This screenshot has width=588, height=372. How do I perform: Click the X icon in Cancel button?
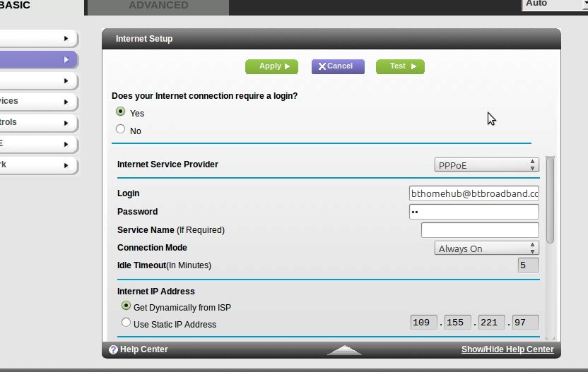coord(322,66)
